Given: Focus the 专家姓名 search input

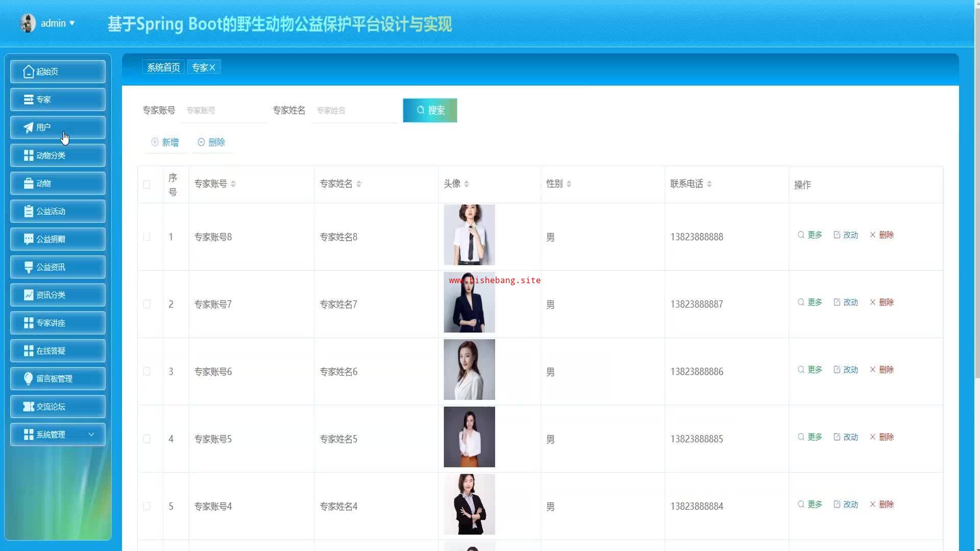Looking at the screenshot, I should pos(355,111).
